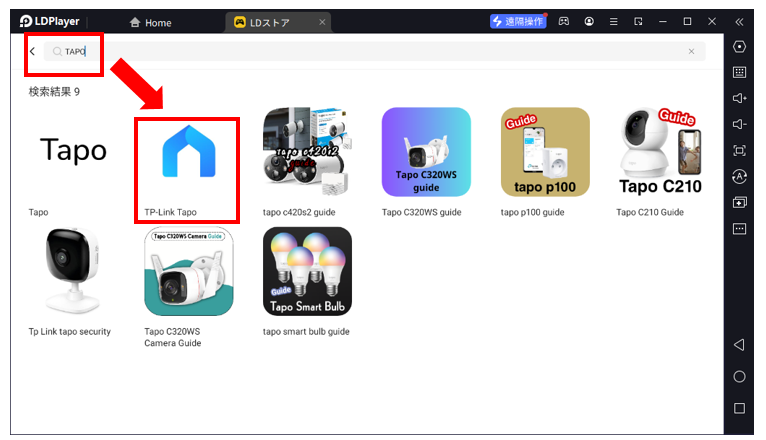This screenshot has width=766, height=440.
Task: Open tapo p100 guide app icon
Action: [x=545, y=152]
